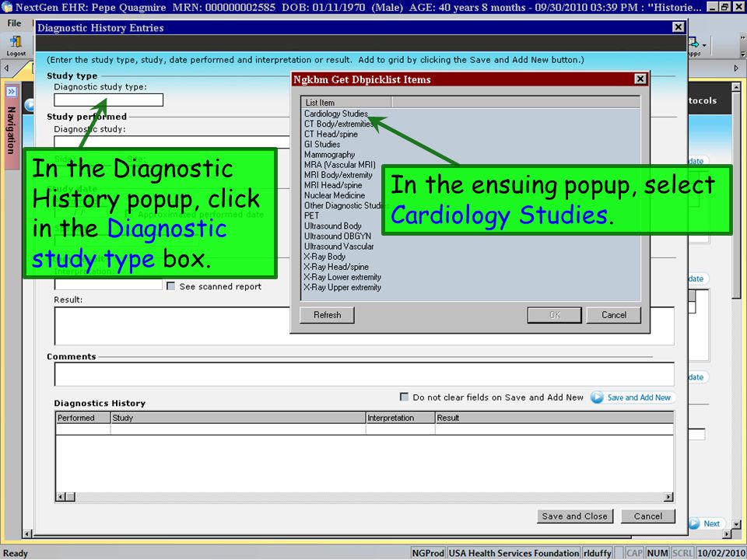Screen dimensions: 747x560
Task: Sort grid by Performed column header
Action: (x=83, y=418)
